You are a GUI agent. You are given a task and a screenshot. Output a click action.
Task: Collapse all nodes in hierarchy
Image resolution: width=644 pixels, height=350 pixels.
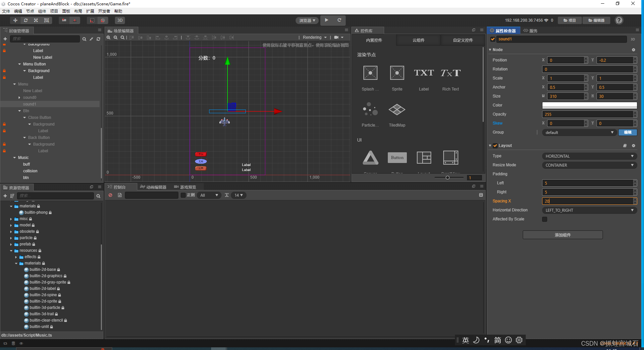[91, 39]
